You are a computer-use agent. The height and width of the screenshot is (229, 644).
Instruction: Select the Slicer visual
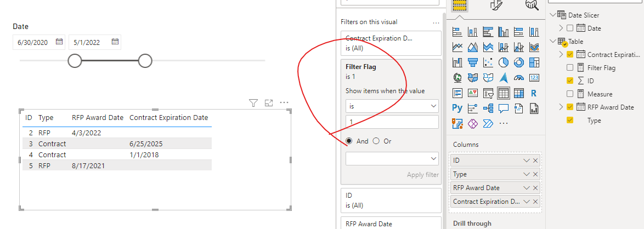coord(488,93)
